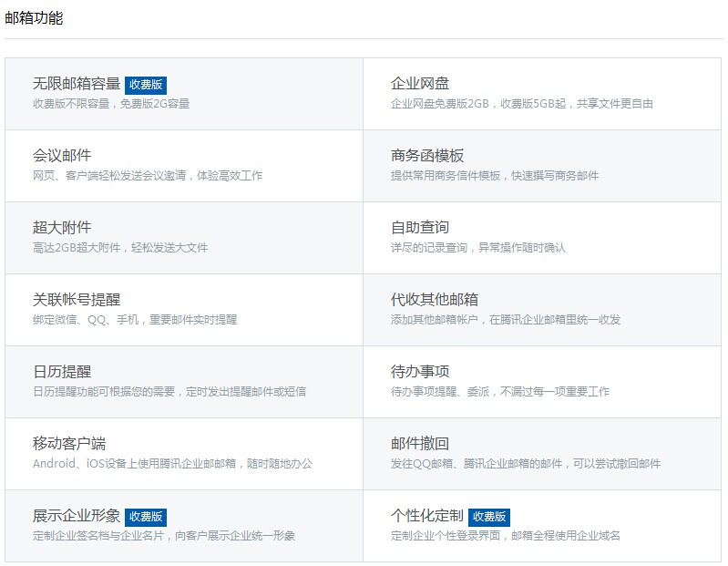The height and width of the screenshot is (566, 728).
Task: Open the 展示企业形象 feature title
Action: 77,516
